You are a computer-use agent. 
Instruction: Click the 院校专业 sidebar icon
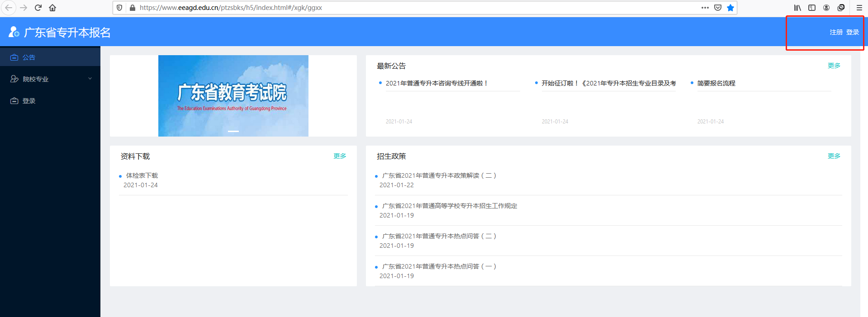pos(14,79)
